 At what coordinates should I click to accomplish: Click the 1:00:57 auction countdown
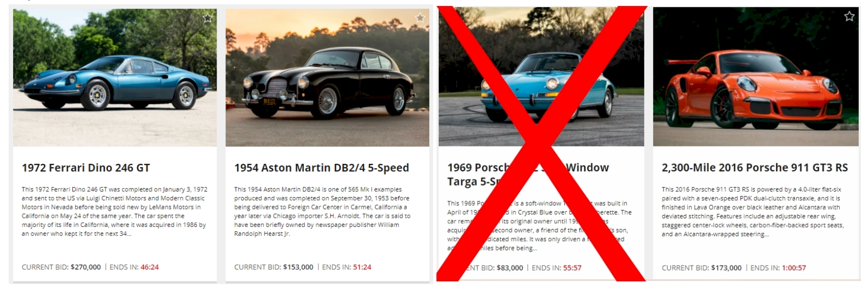coord(794,268)
